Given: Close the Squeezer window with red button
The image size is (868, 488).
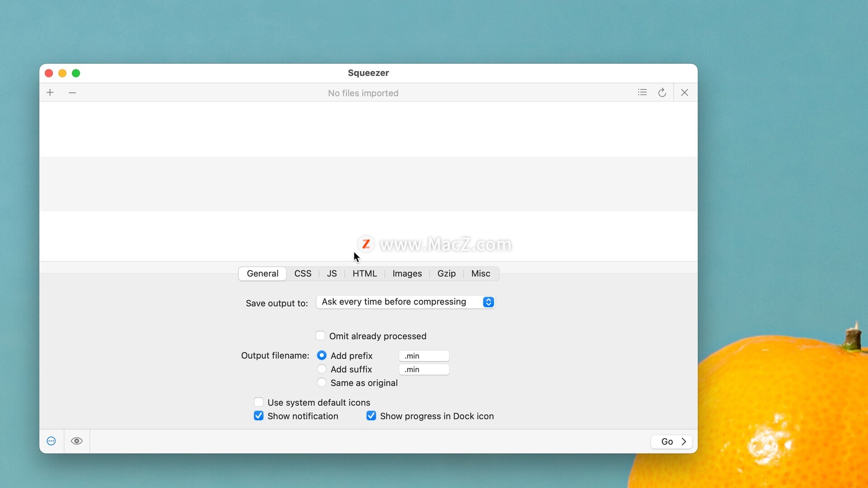Looking at the screenshot, I should tap(49, 73).
